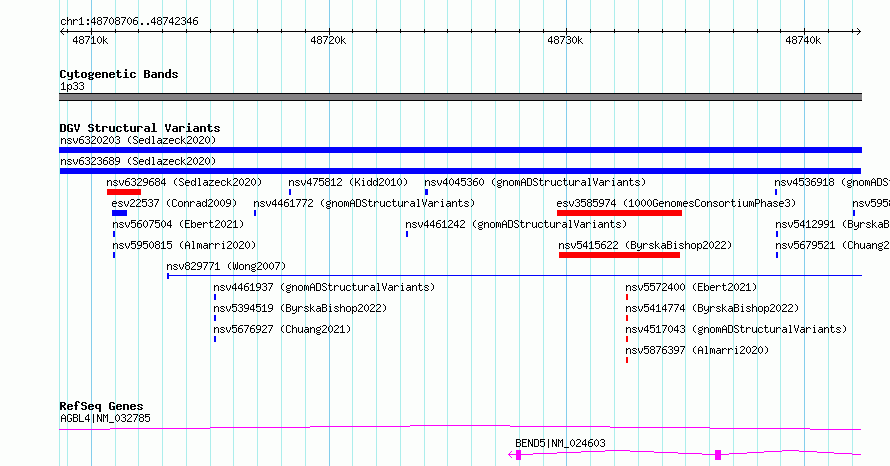
Task: Click nsv5394519 (ByrskaBishop2022) variant label
Action: pos(300,308)
